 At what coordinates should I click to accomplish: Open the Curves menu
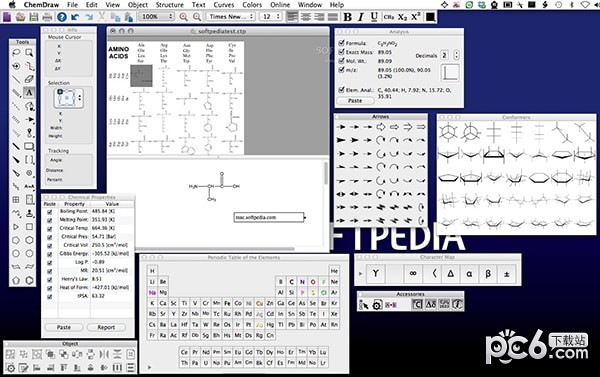pos(223,5)
